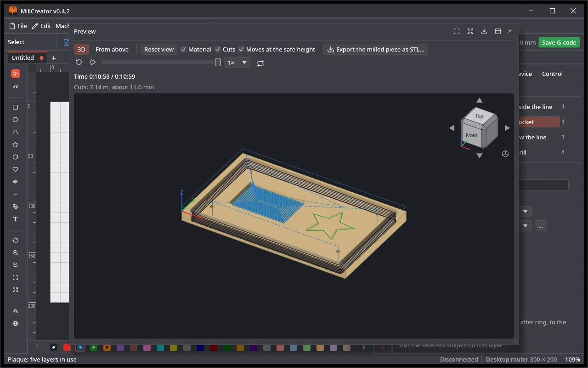
Task: Switch to the Control tab
Action: tap(552, 74)
